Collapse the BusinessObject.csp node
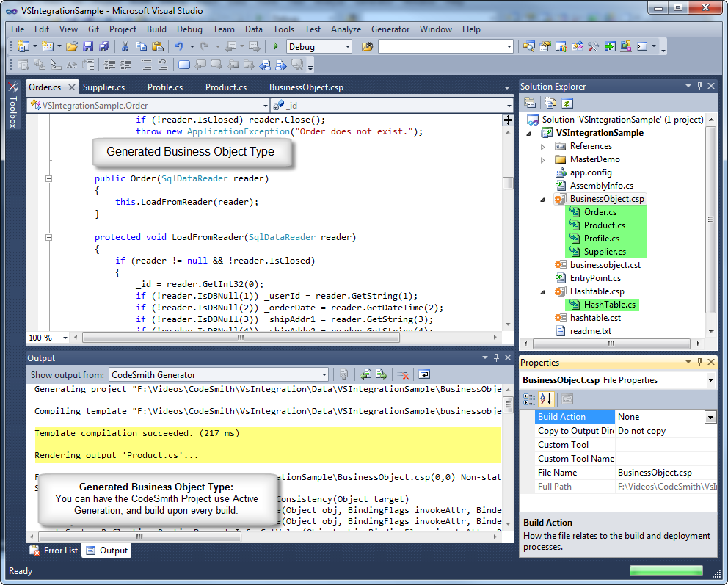This screenshot has height=585, width=728. pyautogui.click(x=543, y=200)
